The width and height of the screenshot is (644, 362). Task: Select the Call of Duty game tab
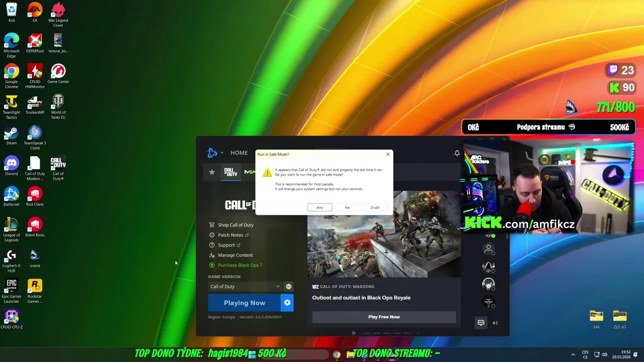pos(231,172)
